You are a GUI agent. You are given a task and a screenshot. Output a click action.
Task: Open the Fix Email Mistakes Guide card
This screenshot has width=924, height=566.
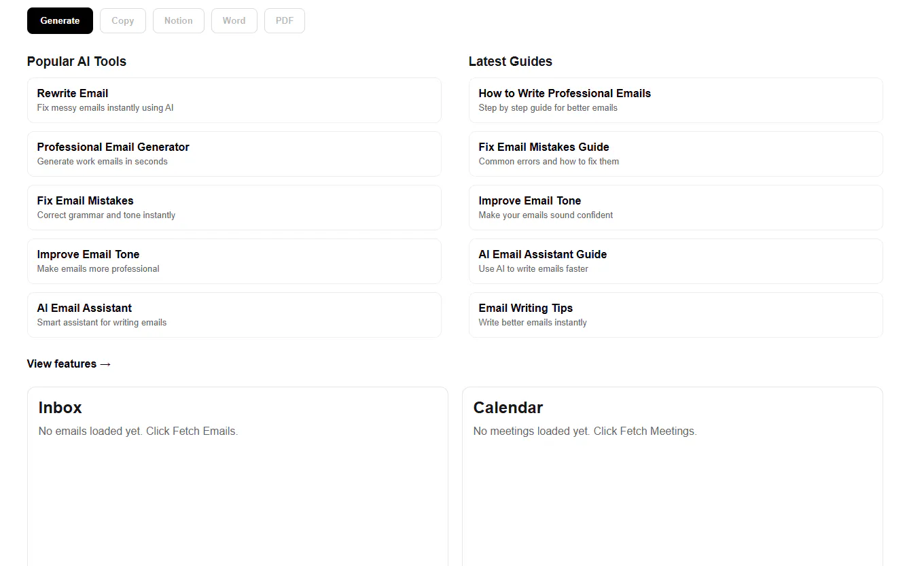tap(676, 154)
